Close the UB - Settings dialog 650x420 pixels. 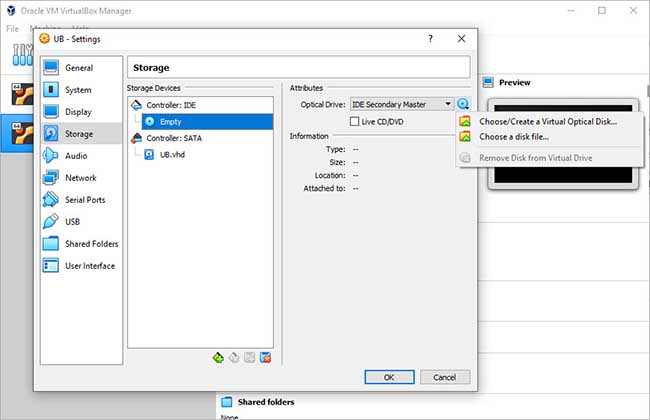(461, 39)
